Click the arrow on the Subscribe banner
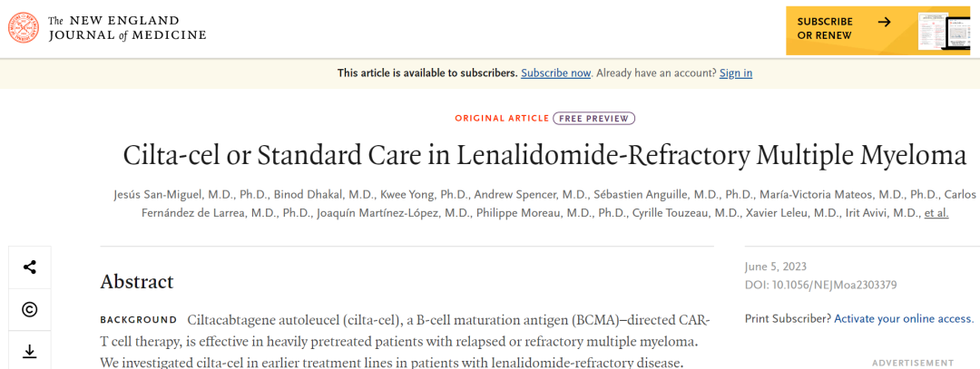The height and width of the screenshot is (369, 980). point(884,22)
